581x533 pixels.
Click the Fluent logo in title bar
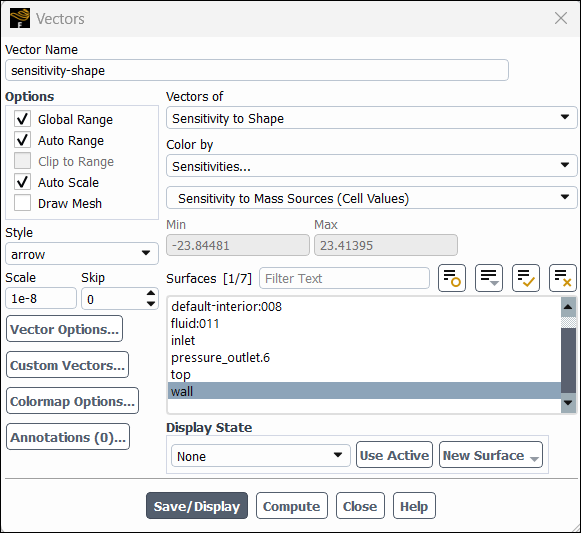(x=20, y=19)
